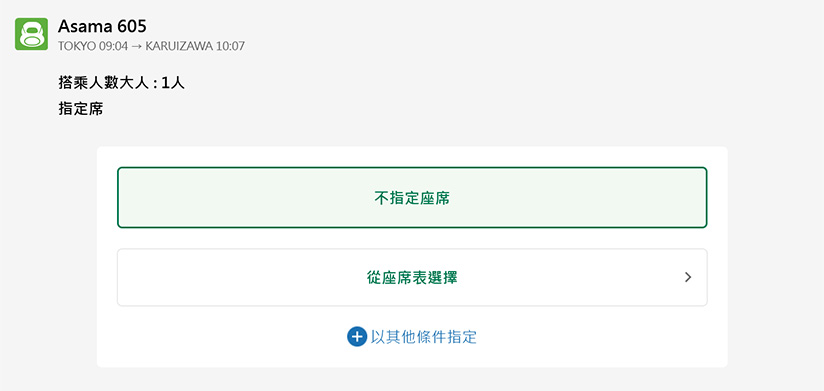Viewport: 824px width, 391px height.
Task: Open seat map via 從座席表選擇
Action: (412, 277)
